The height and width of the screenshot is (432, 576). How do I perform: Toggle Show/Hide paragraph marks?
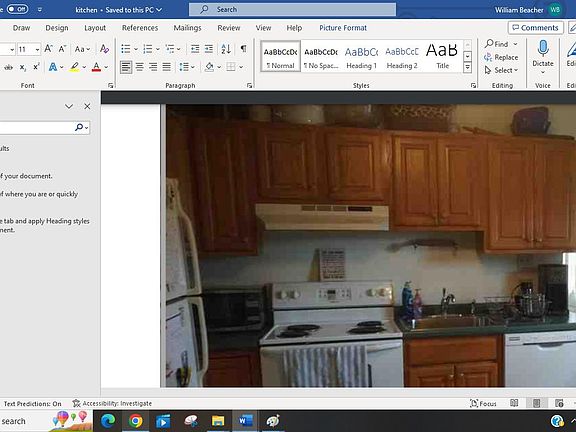pyautogui.click(x=243, y=48)
